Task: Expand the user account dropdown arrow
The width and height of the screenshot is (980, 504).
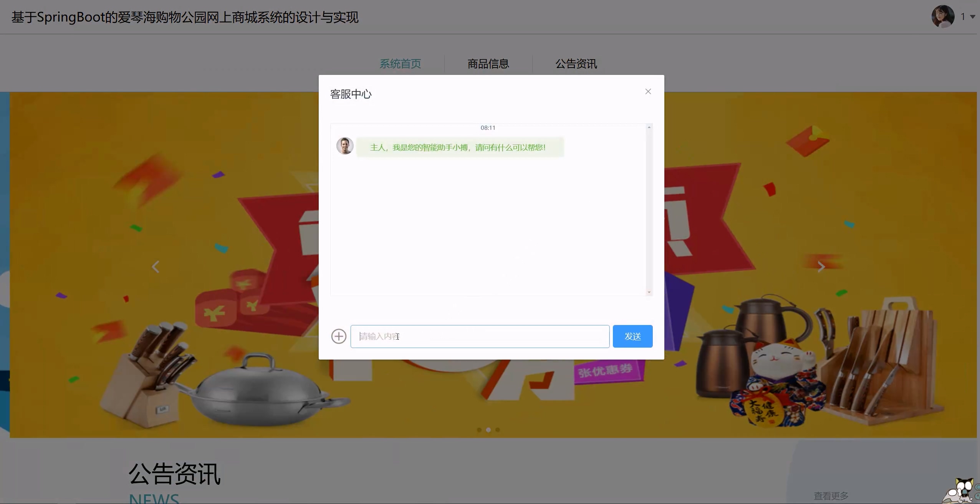Action: (x=973, y=17)
